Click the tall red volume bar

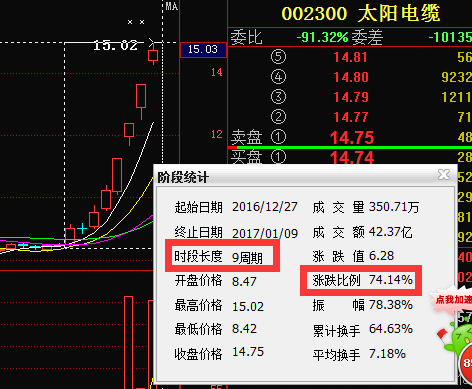point(128,342)
